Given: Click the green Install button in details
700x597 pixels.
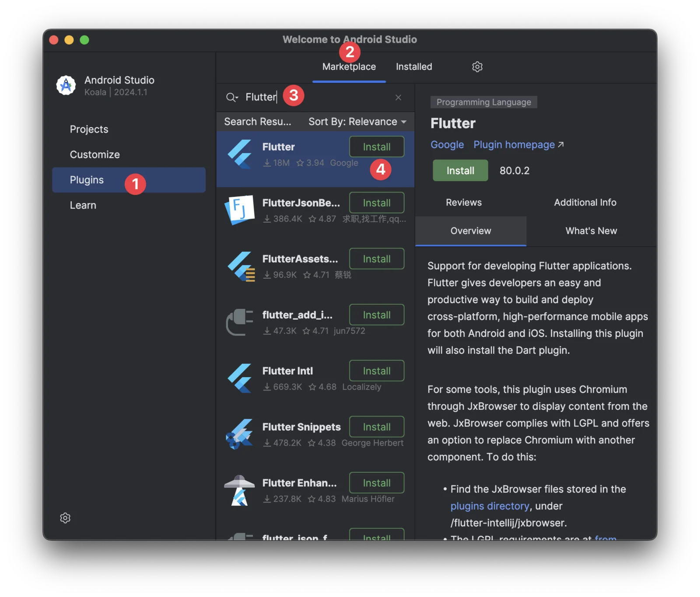Looking at the screenshot, I should click(460, 171).
